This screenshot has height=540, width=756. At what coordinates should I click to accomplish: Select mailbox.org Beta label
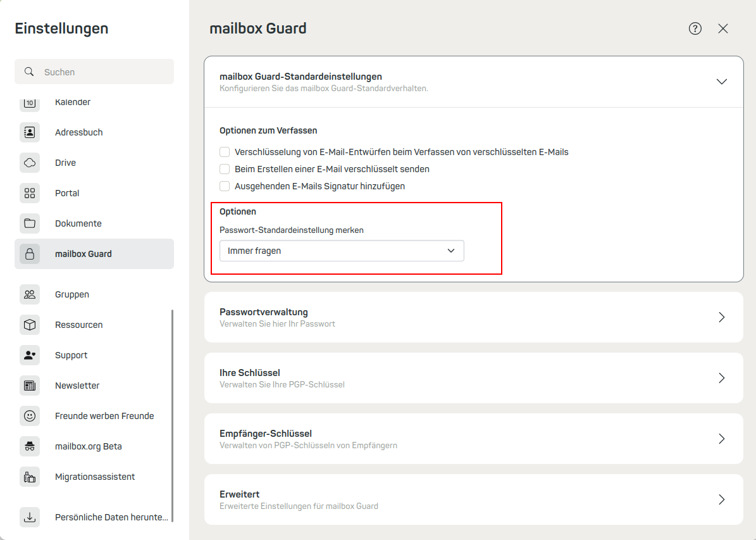coord(88,446)
